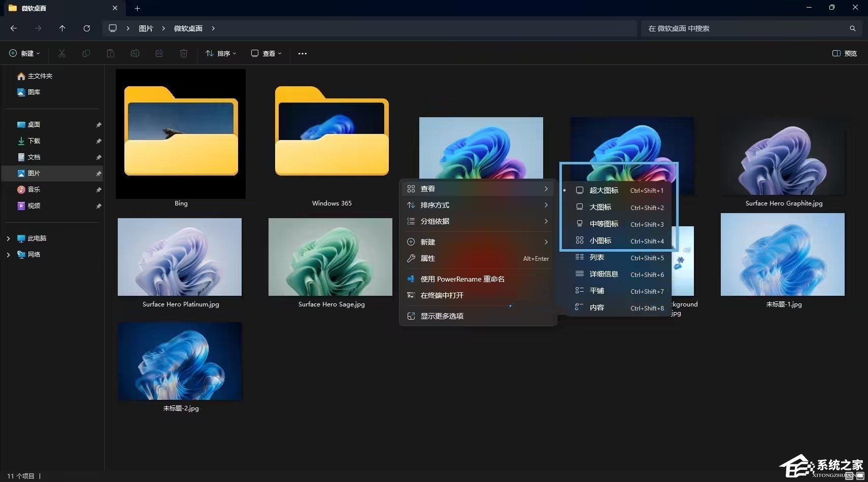Viewport: 868px width, 482px height.
Task: Click 微软桌面 breadcrumb in address bar
Action: 188,28
